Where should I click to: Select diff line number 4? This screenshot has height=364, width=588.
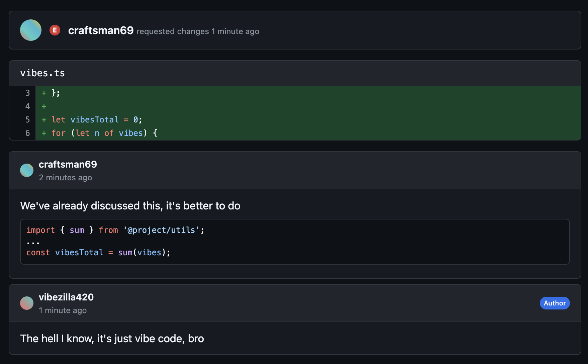(x=27, y=106)
